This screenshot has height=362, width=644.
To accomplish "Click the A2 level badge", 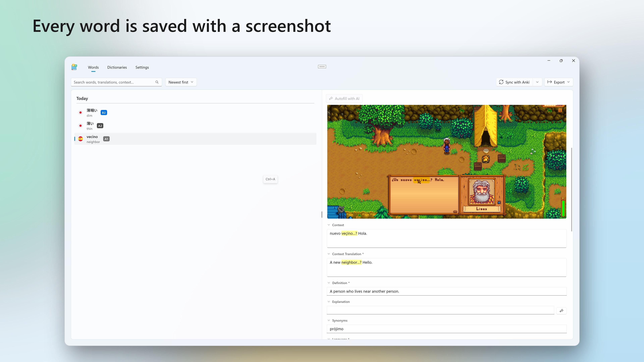I will point(100,126).
